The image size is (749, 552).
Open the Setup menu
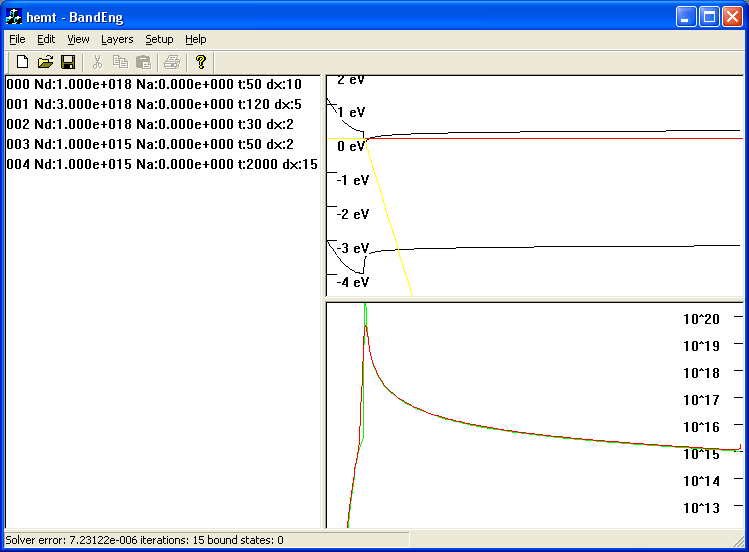(159, 39)
